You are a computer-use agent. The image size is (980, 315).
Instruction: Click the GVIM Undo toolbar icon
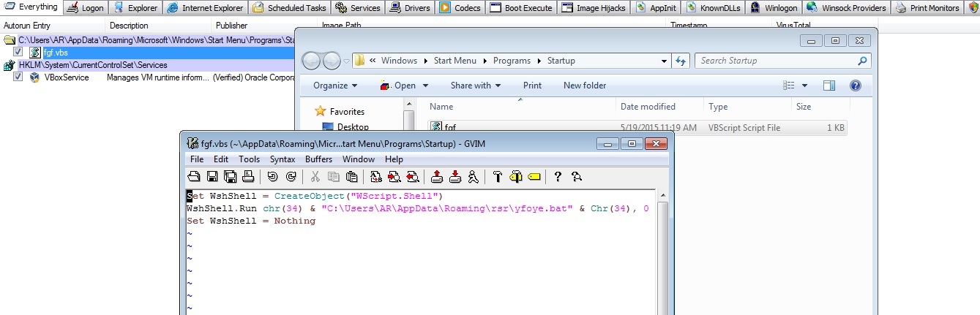point(272,176)
